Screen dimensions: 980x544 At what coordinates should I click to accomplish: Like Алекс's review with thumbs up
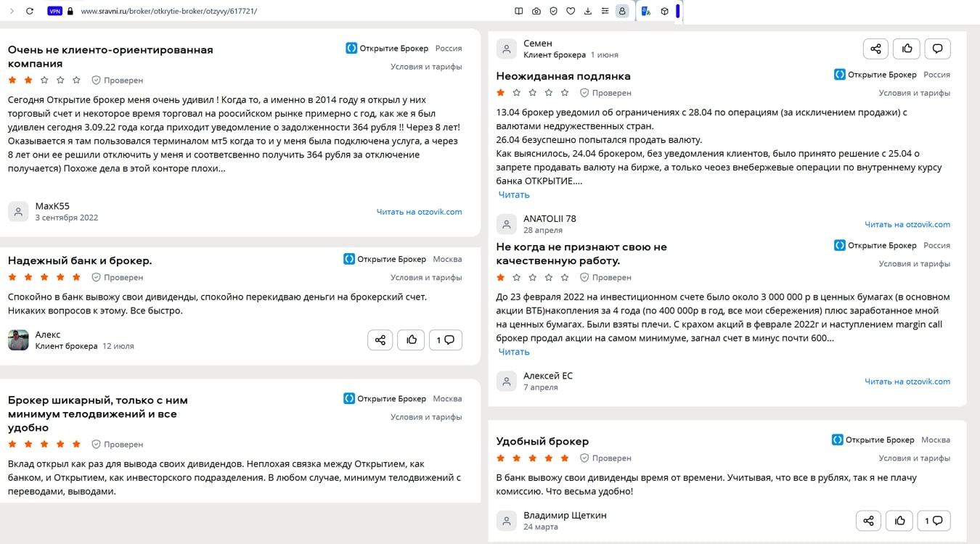pyautogui.click(x=412, y=339)
